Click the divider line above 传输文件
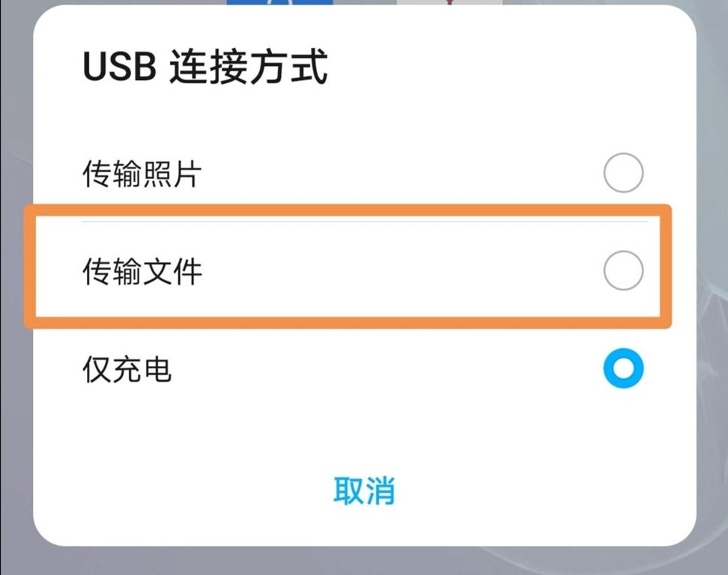This screenshot has width=728, height=575. 364,221
